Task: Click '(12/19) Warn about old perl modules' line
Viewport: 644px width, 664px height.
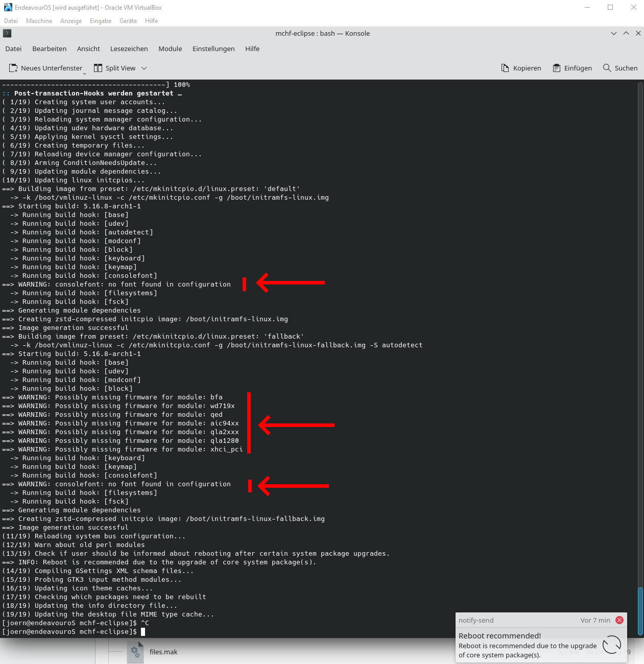Action: (x=74, y=545)
